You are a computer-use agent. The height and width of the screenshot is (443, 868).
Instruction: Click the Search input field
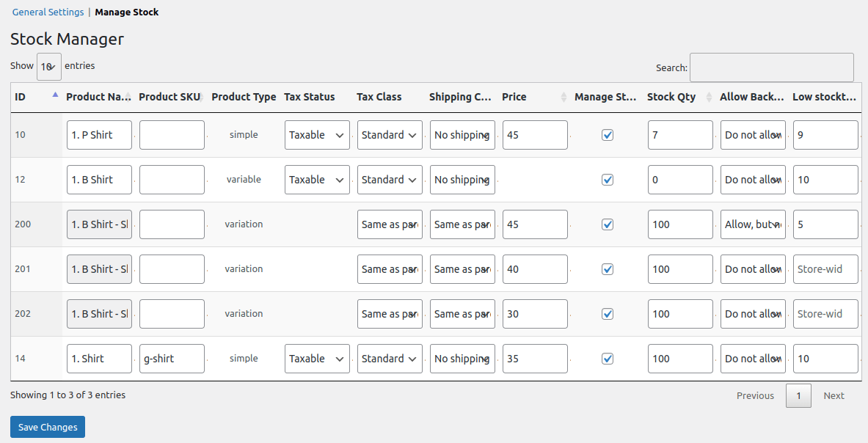(771, 67)
